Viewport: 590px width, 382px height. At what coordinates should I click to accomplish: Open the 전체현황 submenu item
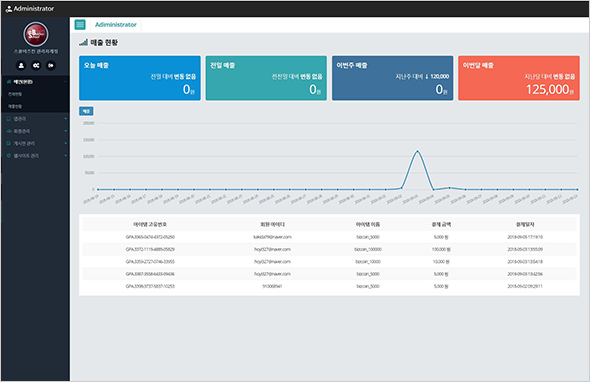15,94
